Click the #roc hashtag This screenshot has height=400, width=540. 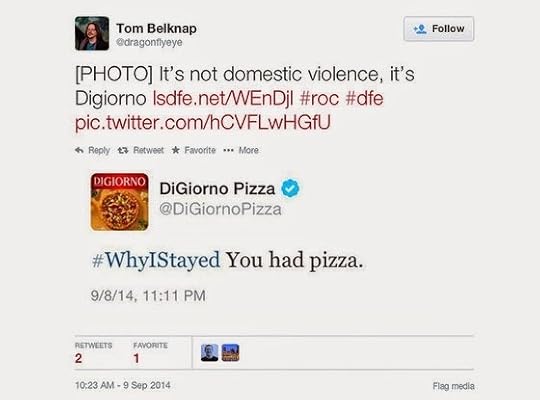[x=319, y=99]
